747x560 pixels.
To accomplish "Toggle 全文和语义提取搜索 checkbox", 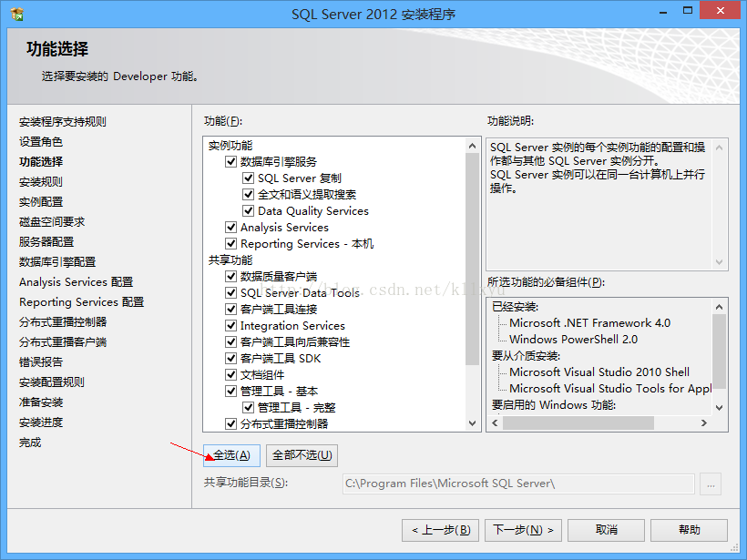I will pos(248,194).
